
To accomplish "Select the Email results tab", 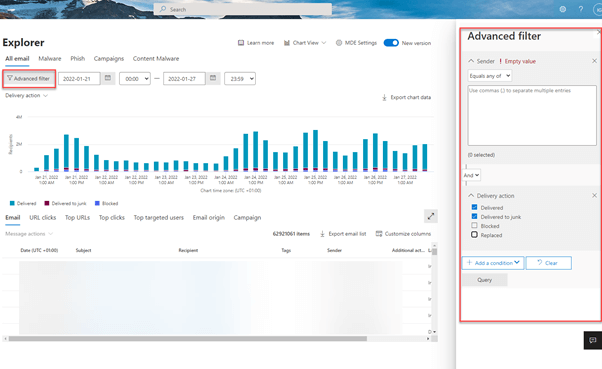I will click(x=13, y=218).
